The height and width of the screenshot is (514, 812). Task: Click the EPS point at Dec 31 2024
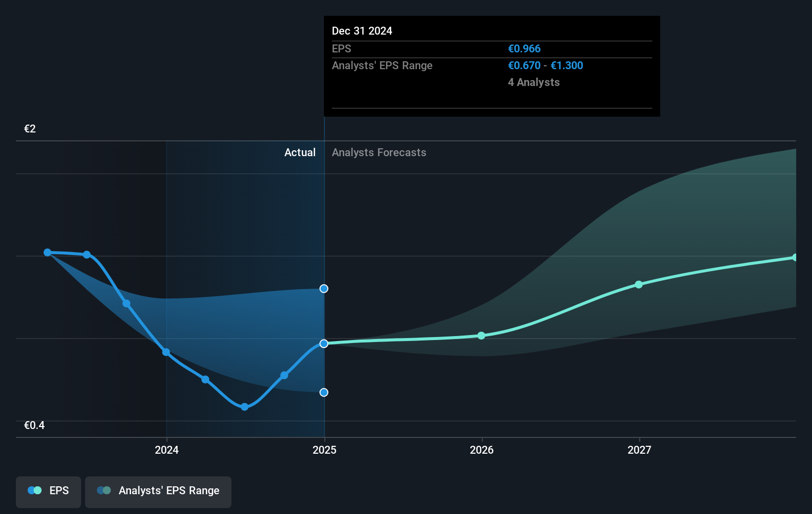(x=324, y=343)
